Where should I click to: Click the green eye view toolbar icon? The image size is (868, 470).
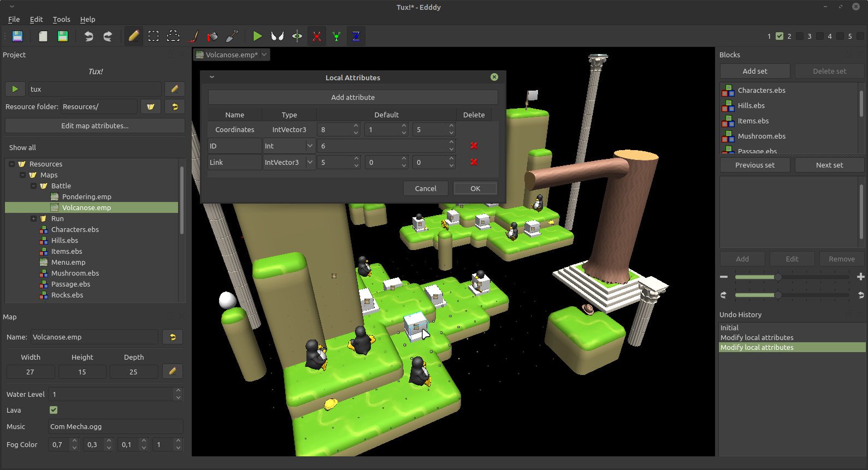pyautogui.click(x=297, y=36)
